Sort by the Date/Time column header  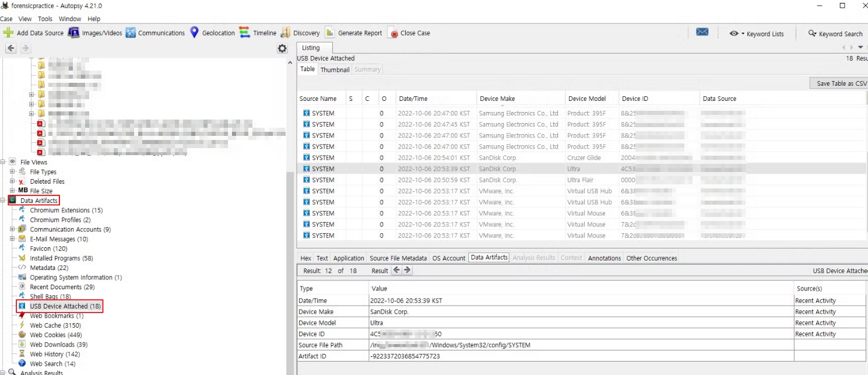pos(435,99)
